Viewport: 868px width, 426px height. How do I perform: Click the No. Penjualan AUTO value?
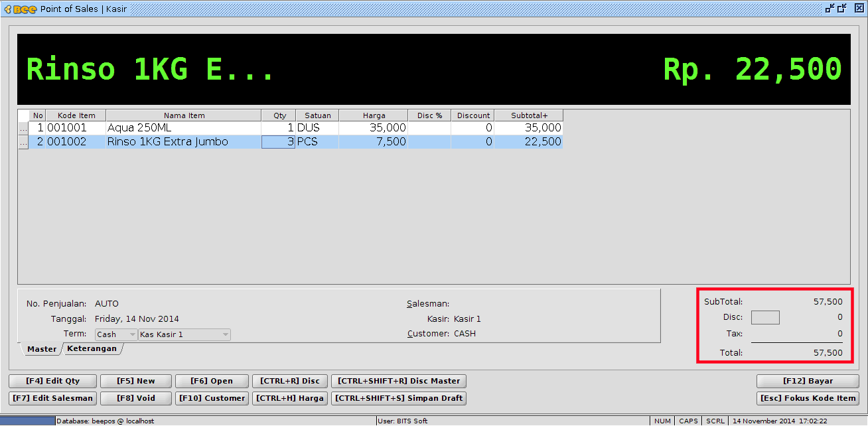[107, 304]
